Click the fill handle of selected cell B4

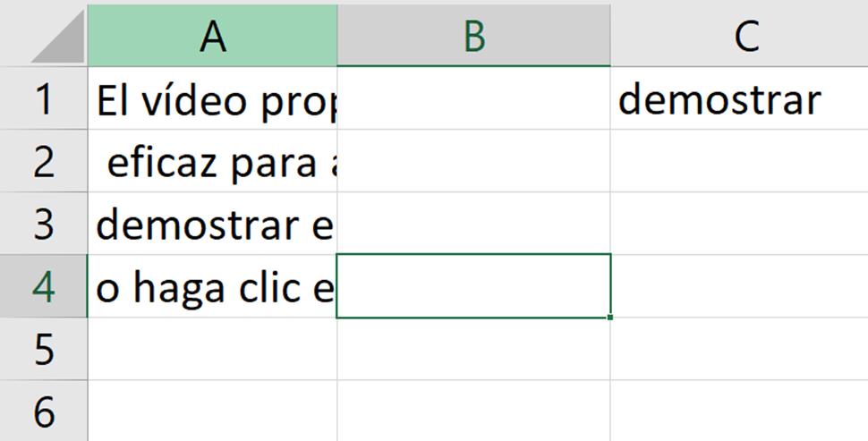[610, 317]
